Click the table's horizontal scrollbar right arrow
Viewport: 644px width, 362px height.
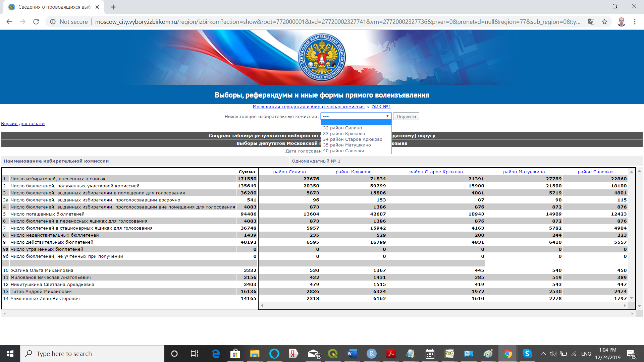pyautogui.click(x=625, y=306)
